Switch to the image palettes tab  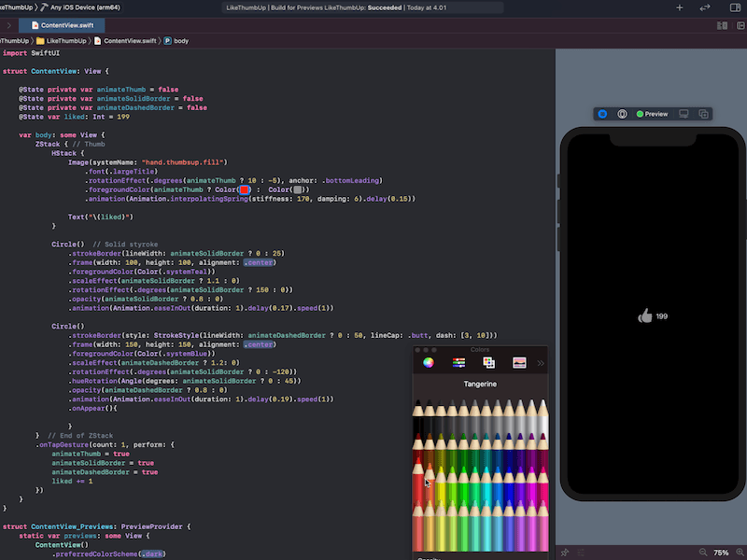click(x=519, y=362)
